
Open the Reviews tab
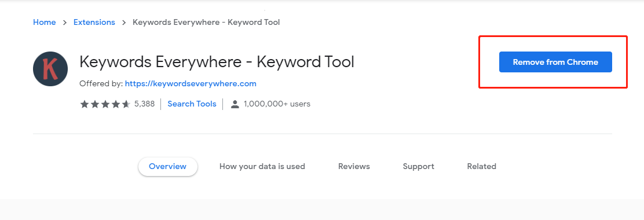pos(354,167)
